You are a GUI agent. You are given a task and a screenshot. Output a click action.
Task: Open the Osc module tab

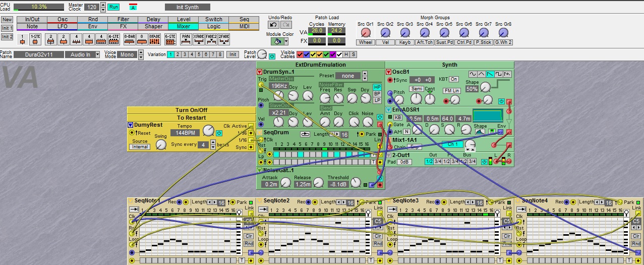click(63, 19)
